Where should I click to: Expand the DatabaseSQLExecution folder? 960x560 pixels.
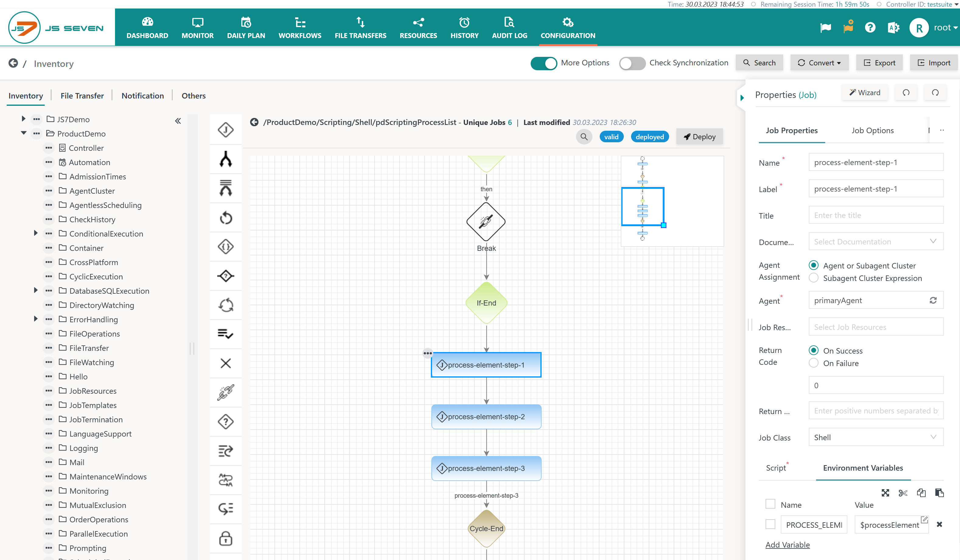[35, 290]
